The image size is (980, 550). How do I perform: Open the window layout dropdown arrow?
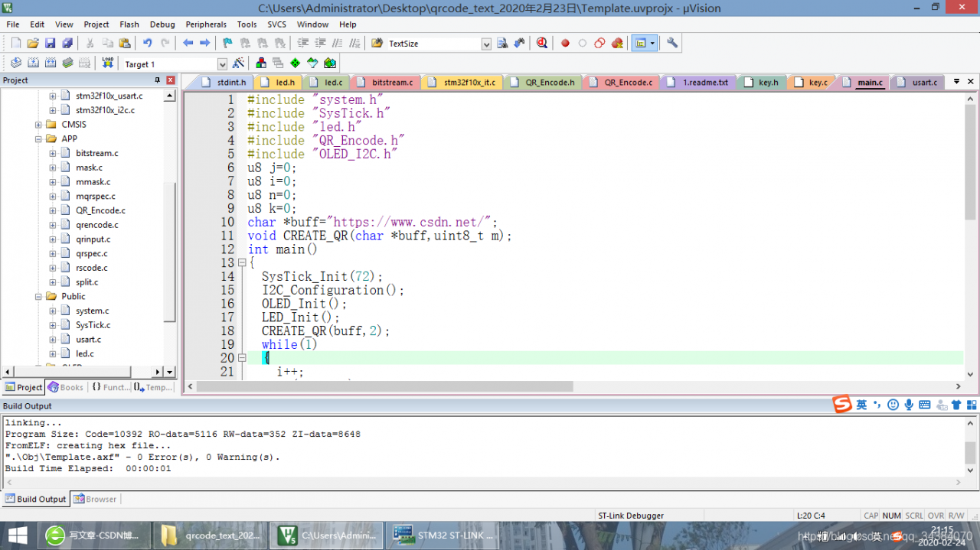pyautogui.click(x=653, y=44)
